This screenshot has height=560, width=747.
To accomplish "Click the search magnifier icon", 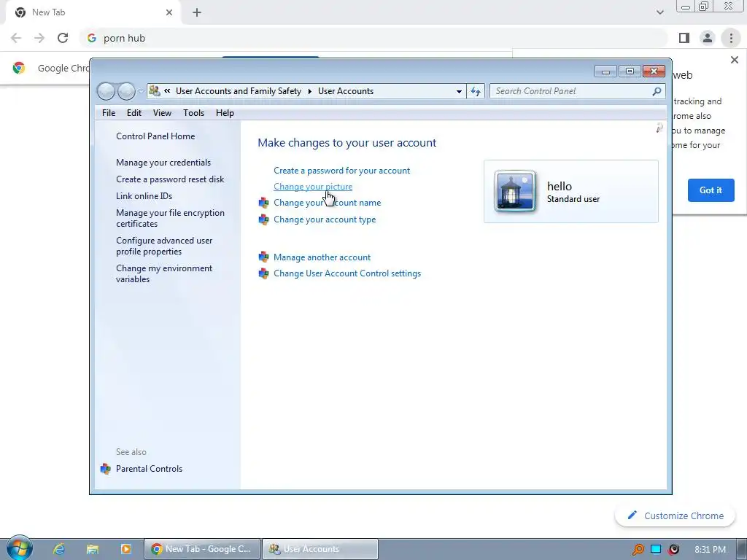I will 657,91.
